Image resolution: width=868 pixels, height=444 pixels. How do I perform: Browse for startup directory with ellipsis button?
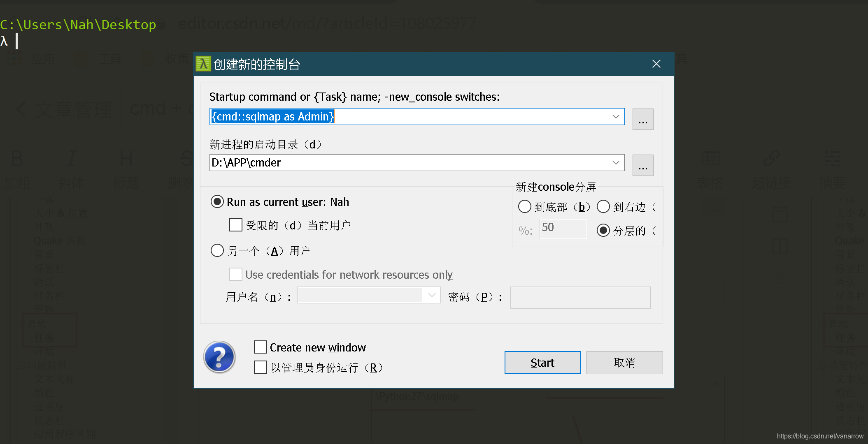[643, 165]
